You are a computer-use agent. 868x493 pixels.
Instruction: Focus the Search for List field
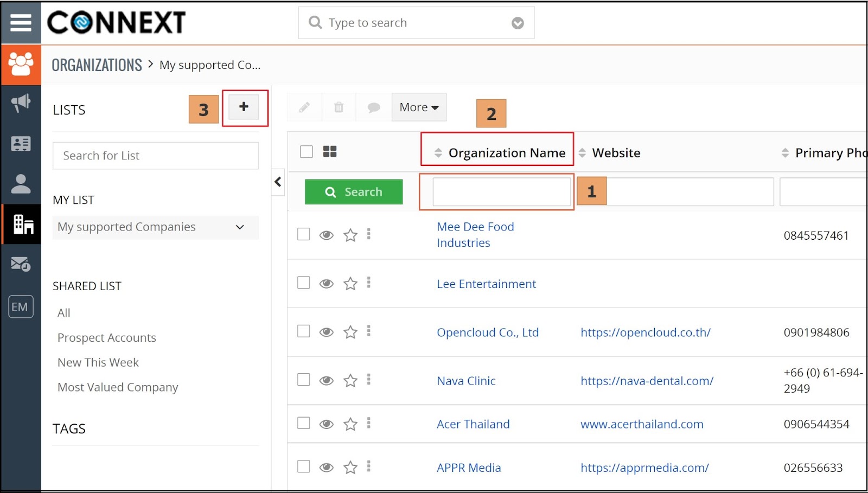(156, 156)
